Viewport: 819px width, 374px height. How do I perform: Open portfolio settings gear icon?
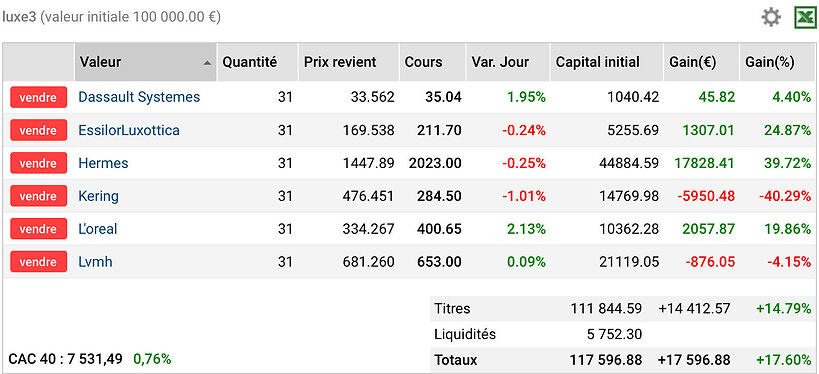coord(771,17)
